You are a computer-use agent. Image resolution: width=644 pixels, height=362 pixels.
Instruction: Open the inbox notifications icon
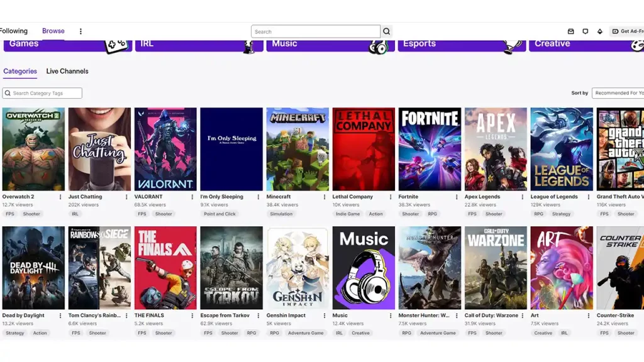pyautogui.click(x=571, y=31)
